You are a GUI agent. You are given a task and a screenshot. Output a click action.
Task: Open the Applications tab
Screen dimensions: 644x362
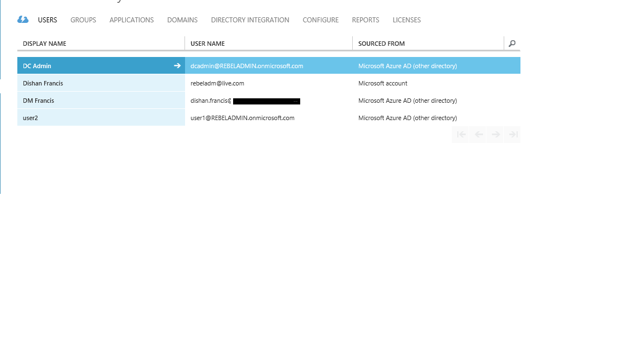pyautogui.click(x=131, y=20)
